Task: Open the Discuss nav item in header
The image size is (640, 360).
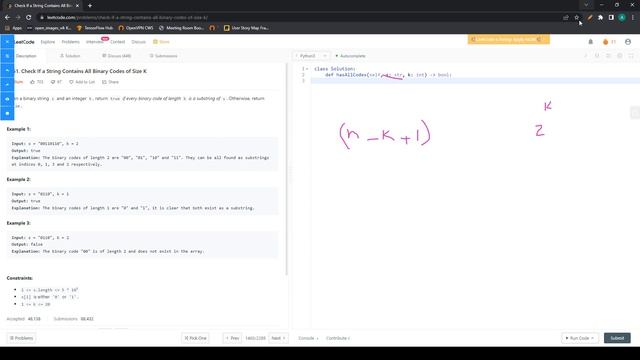Action: [x=138, y=42]
